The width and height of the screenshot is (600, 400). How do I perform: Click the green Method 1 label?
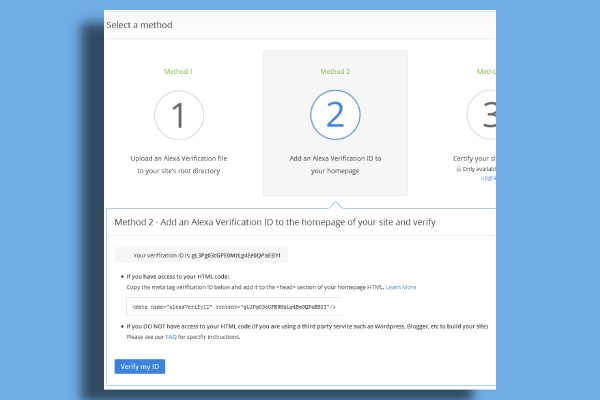[178, 72]
